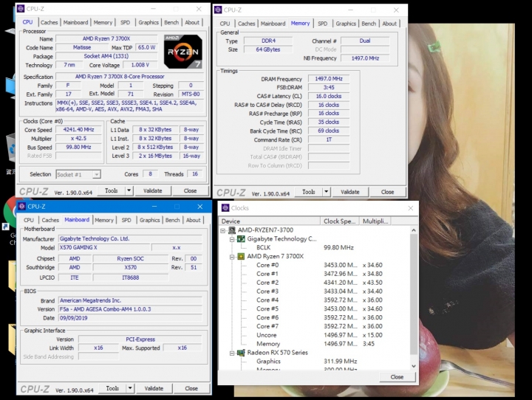Click CPU-Z app icon in Memory window title
Image resolution: width=532 pixels, height=400 pixels.
pos(218,10)
